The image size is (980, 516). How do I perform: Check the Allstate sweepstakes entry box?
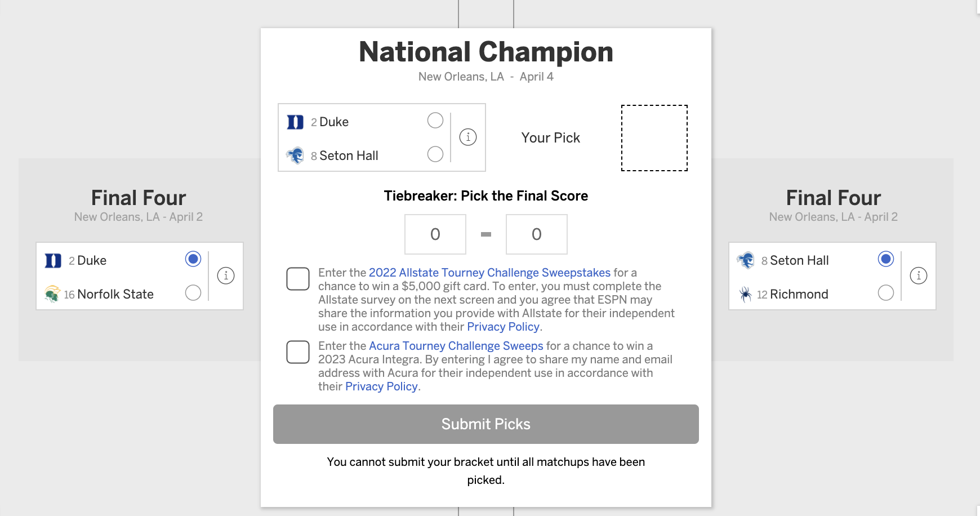298,279
